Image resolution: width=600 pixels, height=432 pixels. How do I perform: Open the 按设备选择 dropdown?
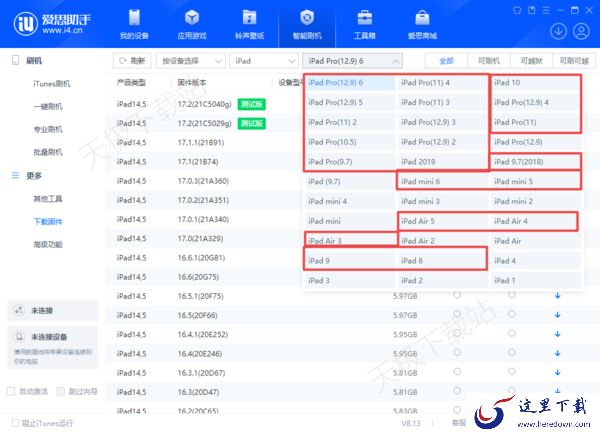[191, 61]
